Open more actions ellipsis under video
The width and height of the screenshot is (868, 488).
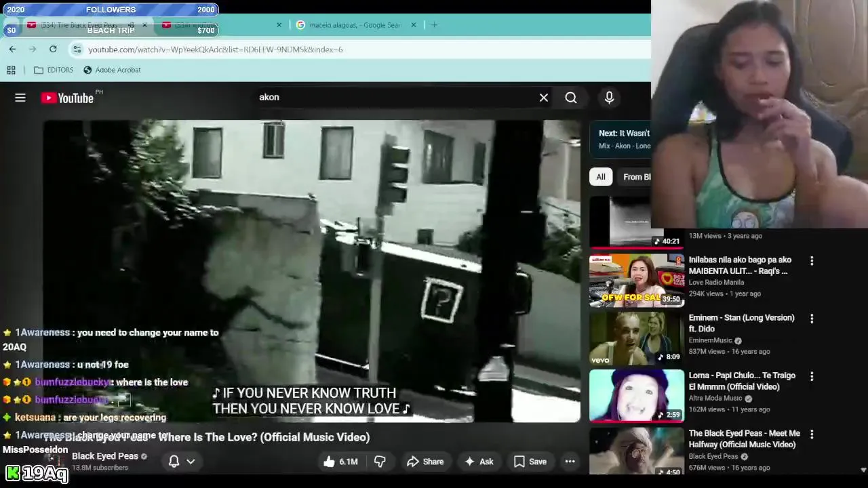click(570, 462)
